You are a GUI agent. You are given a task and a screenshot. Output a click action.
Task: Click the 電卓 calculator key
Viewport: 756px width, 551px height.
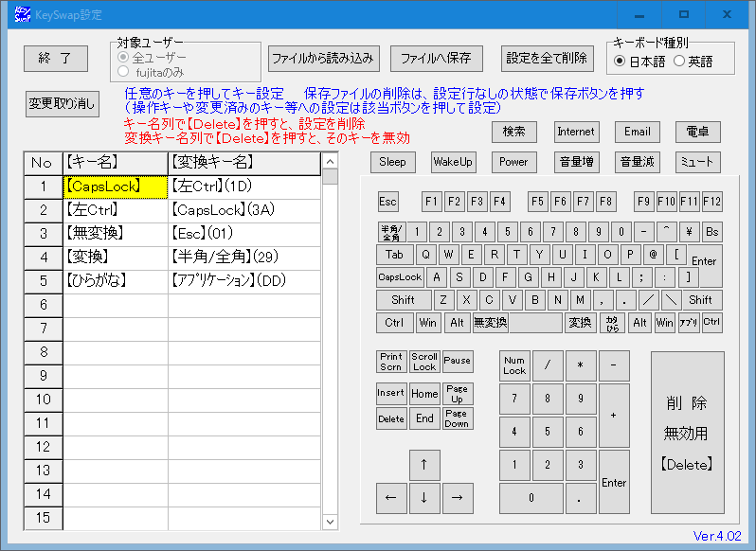(697, 132)
